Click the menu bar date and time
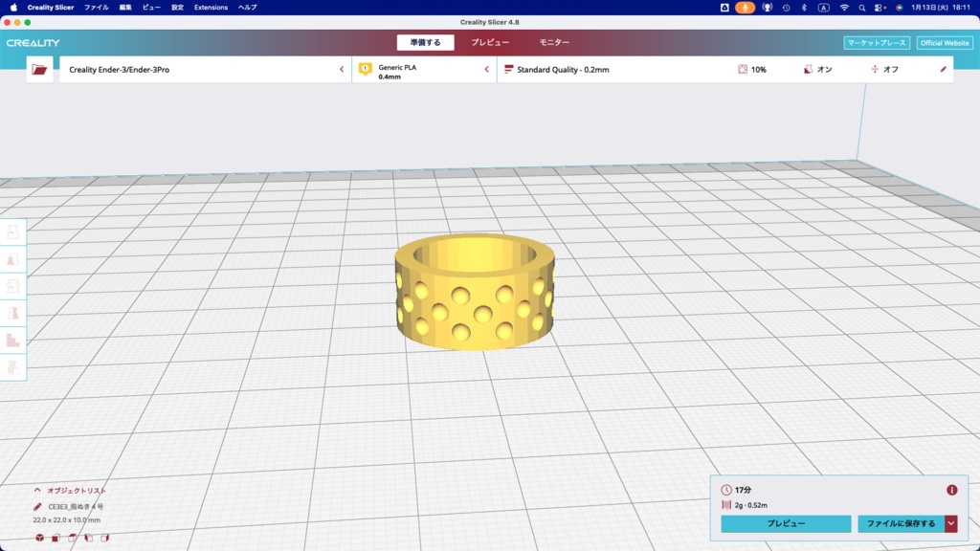Image resolution: width=980 pixels, height=551 pixels. pyautogui.click(x=941, y=8)
